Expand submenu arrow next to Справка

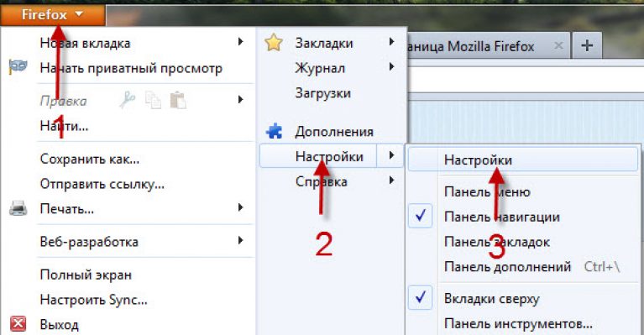click(x=392, y=181)
